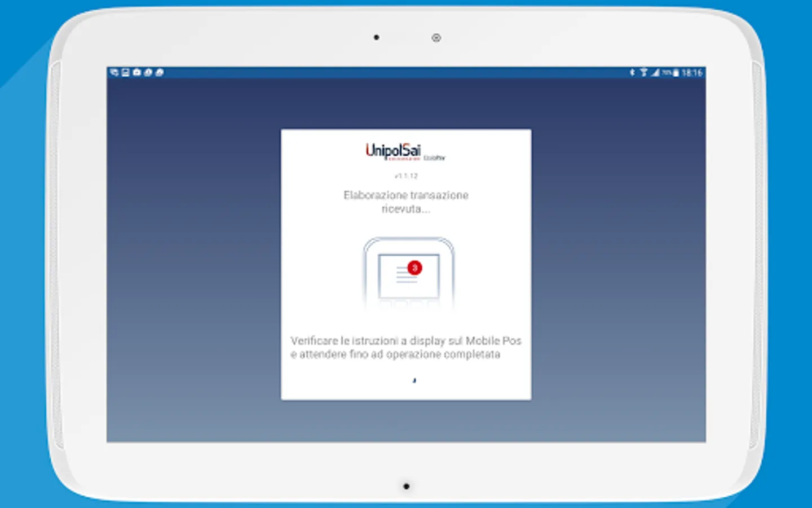This screenshot has height=508, width=812.
Task: Click the version number under the logo
Action: (406, 176)
